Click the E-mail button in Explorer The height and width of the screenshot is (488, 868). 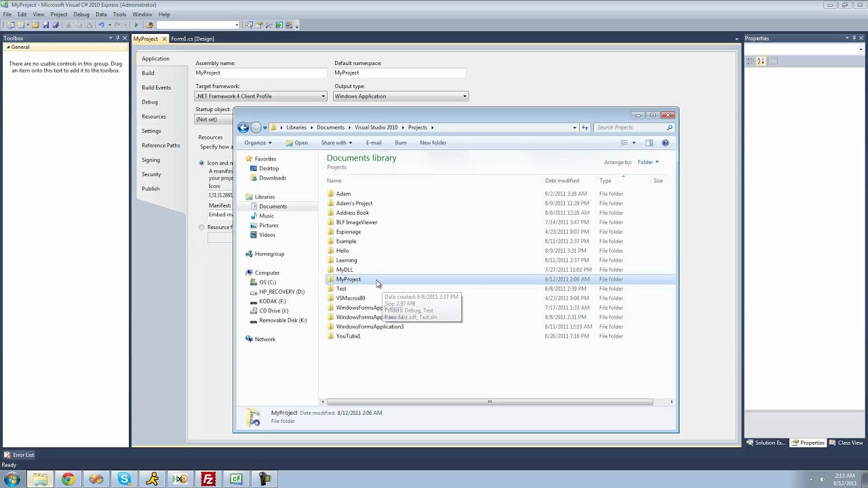click(374, 142)
